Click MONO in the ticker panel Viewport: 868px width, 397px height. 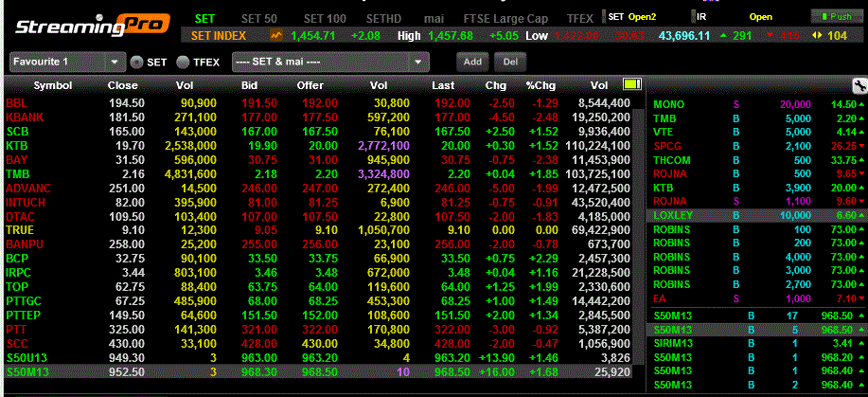668,104
